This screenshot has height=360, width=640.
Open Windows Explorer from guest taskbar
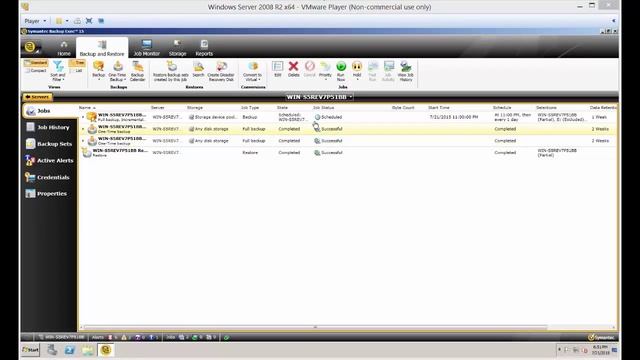point(87,350)
